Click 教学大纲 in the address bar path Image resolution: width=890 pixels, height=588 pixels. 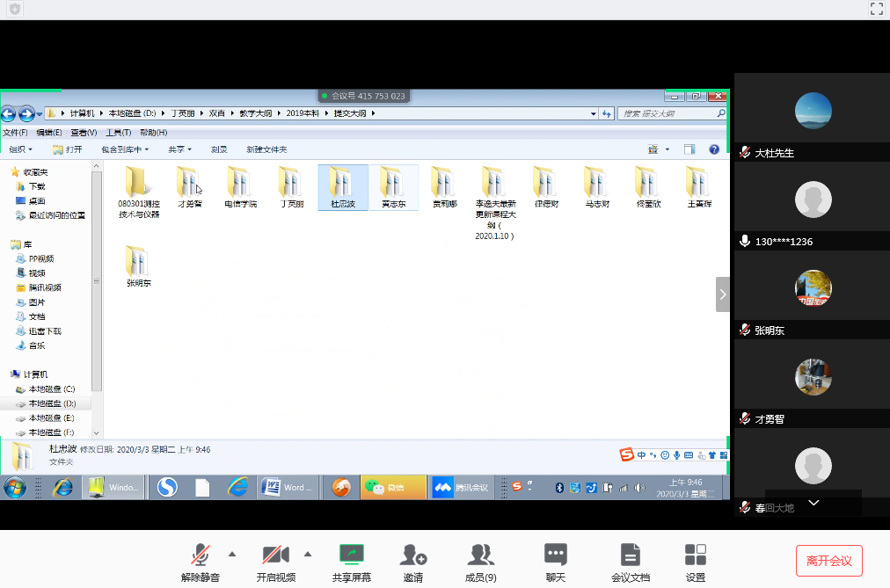(x=255, y=113)
